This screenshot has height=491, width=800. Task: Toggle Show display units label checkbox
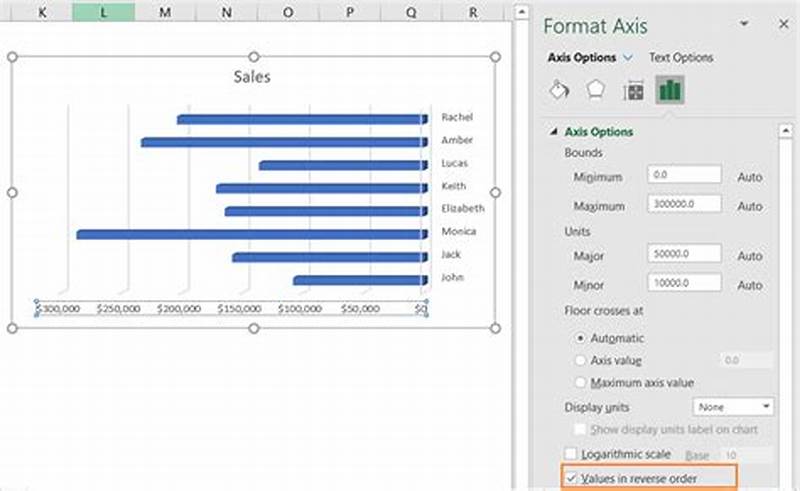click(580, 429)
